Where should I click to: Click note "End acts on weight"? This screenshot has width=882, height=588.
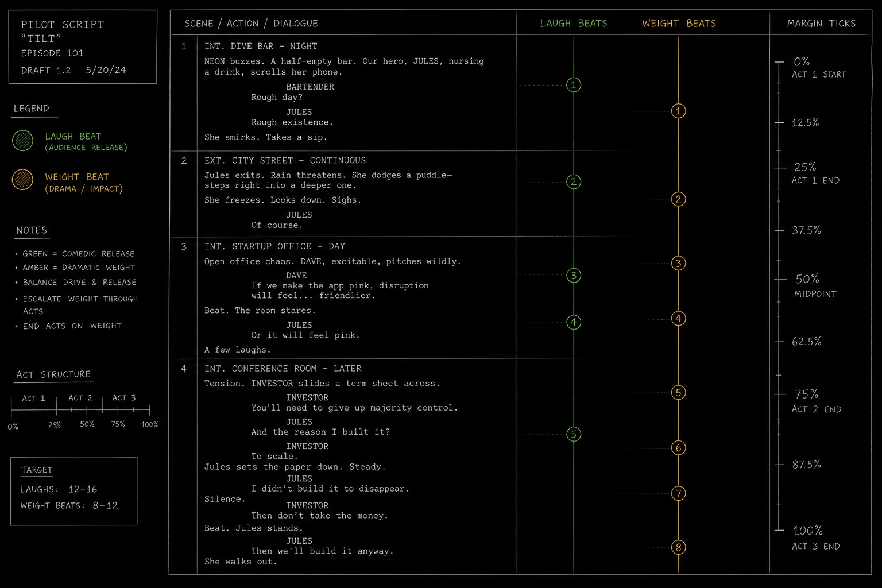[72, 326]
